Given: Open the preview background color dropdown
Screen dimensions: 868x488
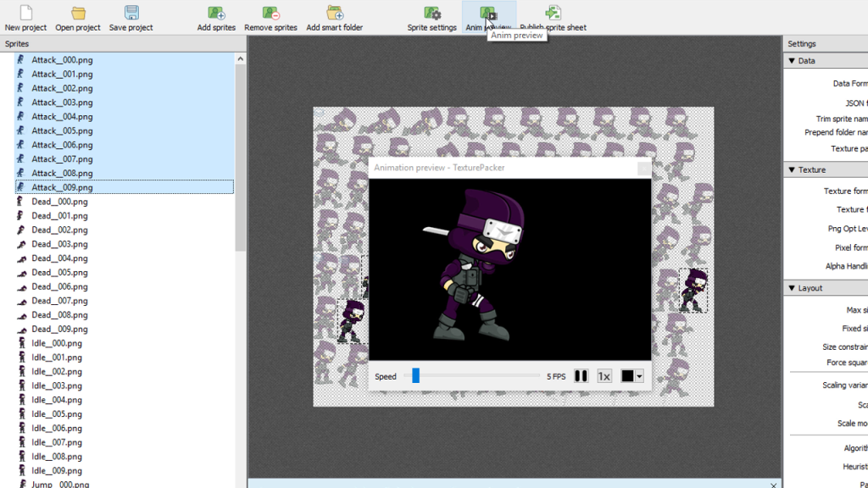Looking at the screenshot, I should coord(639,376).
